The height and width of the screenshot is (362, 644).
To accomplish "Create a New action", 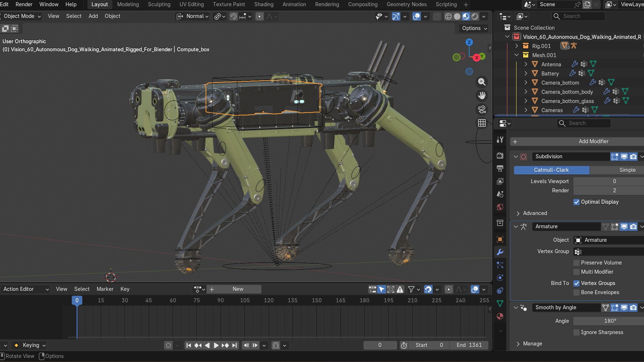I will pyautogui.click(x=238, y=289).
